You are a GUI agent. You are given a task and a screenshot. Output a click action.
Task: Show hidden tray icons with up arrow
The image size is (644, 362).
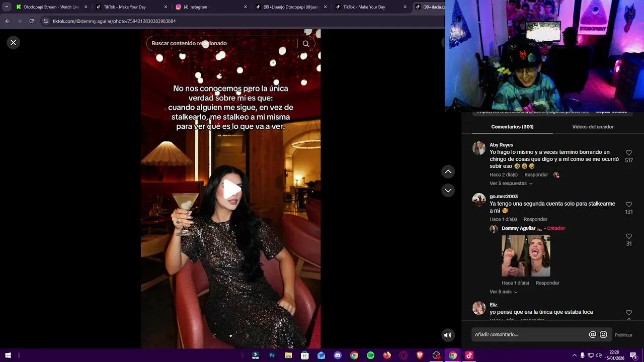coord(575,355)
